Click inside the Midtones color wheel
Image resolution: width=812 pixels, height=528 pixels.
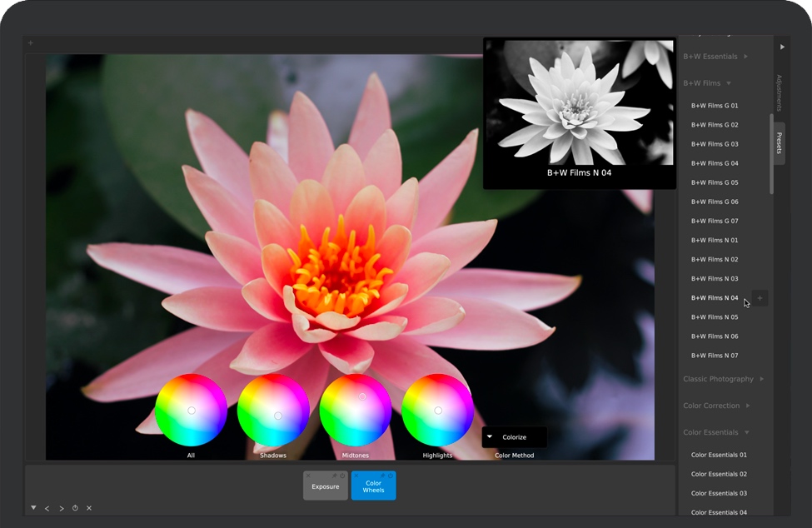tap(356, 410)
